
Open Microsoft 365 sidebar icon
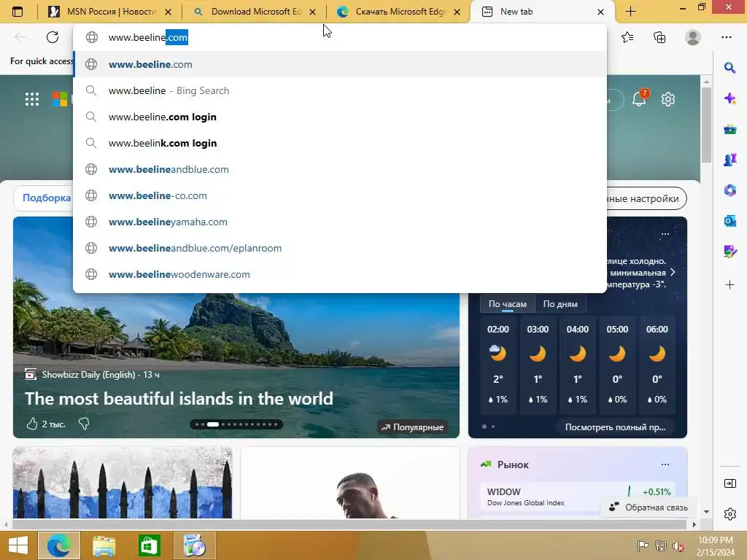729,190
